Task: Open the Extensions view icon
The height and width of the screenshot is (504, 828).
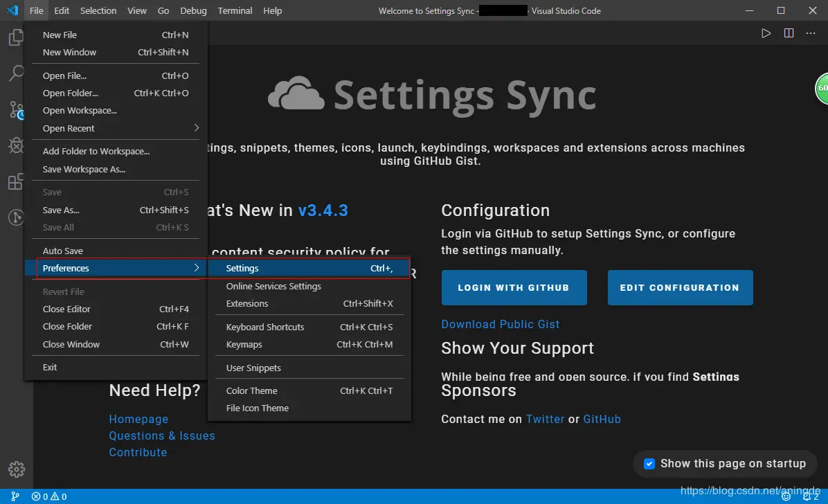Action: coord(15,181)
